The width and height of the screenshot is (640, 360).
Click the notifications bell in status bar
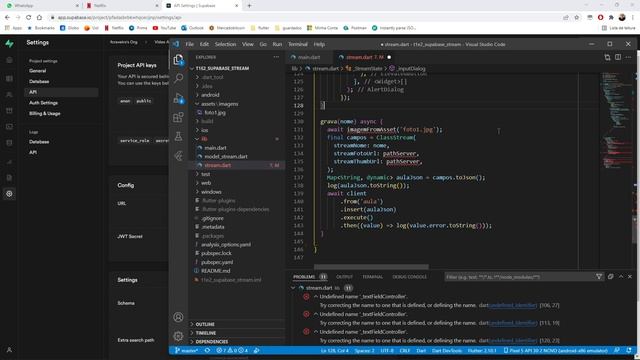click(629, 351)
